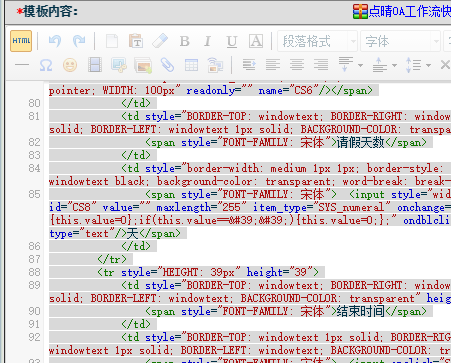Click the paperclip attachment icon
Image resolution: width=451 pixels, height=363 pixels.
[167, 65]
